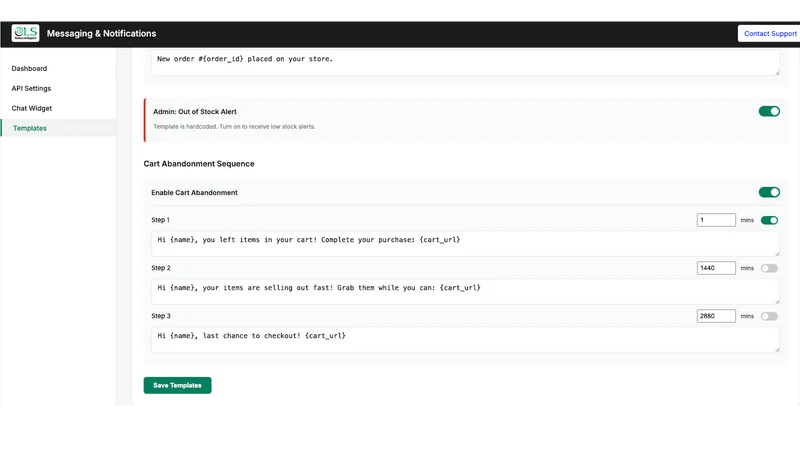The height and width of the screenshot is (450, 800).
Task: Click the Step 2 label
Action: (161, 268)
